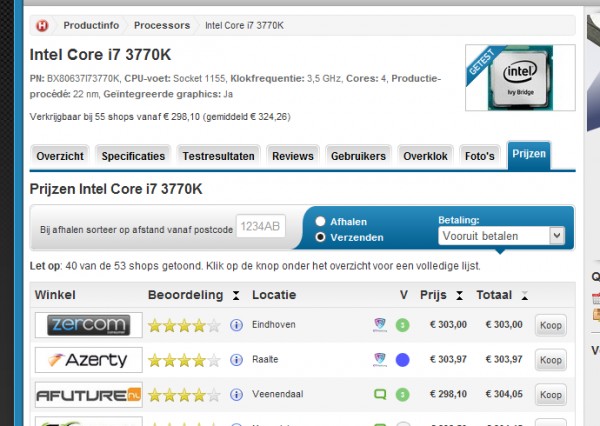600x426 pixels.
Task: Click Zercom price € 303,00 in Prijs column
Action: point(448,325)
